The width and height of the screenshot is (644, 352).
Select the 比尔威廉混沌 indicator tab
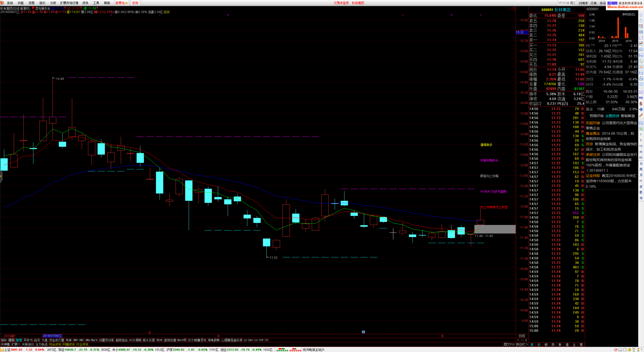coord(197,340)
